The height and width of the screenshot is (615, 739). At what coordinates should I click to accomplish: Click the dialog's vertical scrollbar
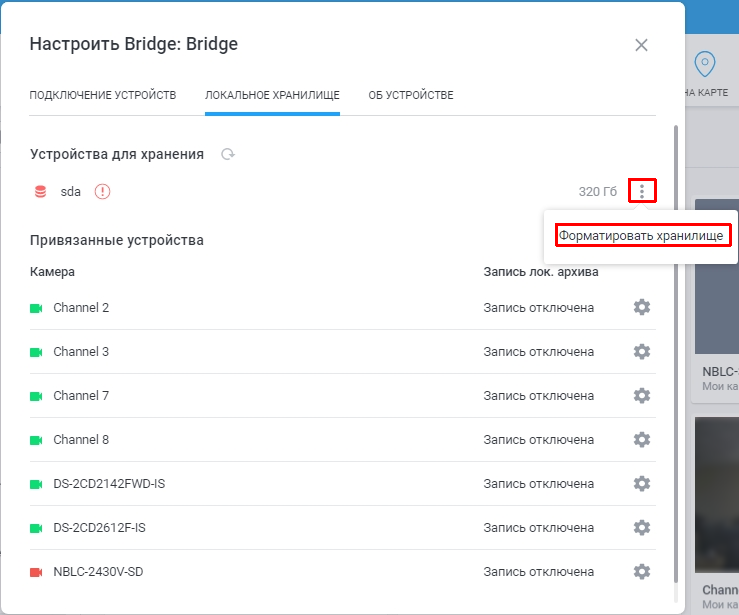[676, 353]
